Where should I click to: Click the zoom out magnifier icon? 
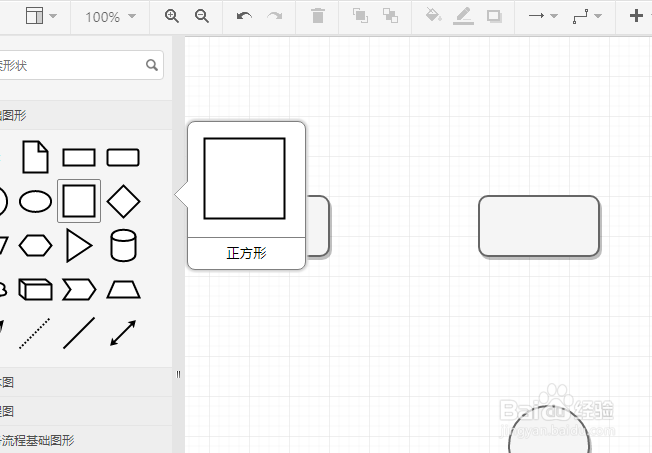tap(202, 16)
